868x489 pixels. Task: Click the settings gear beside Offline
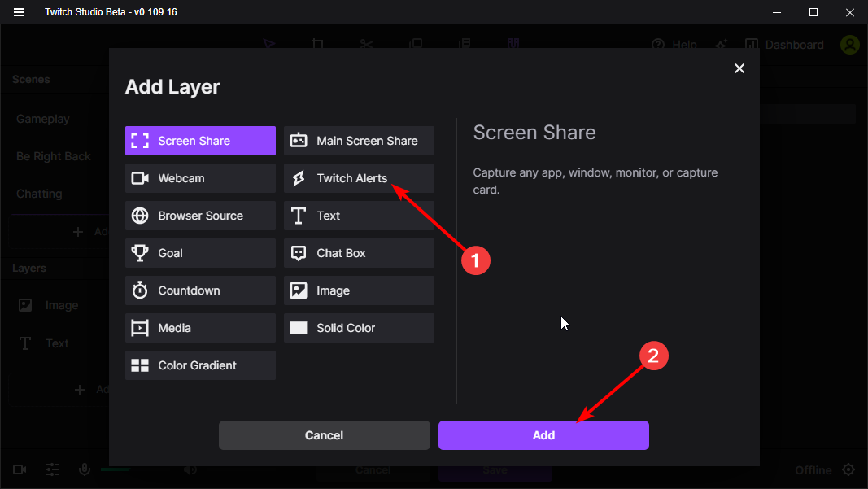[x=848, y=469]
